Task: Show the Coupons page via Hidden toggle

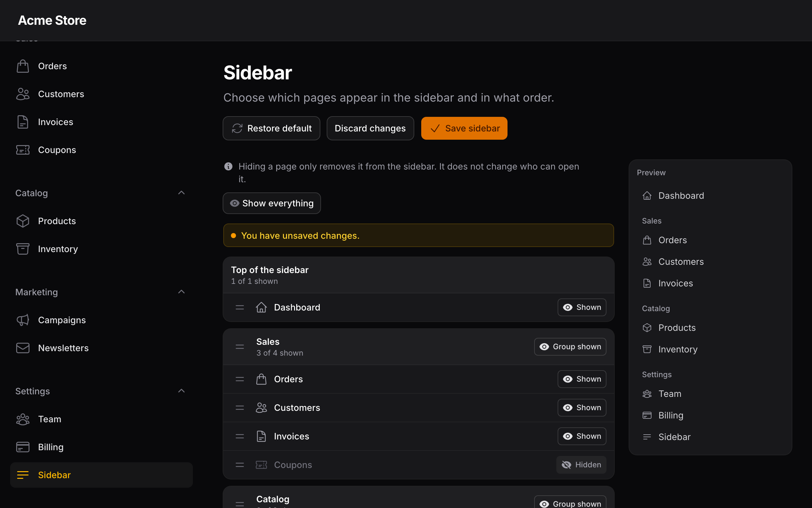Action: click(581, 465)
